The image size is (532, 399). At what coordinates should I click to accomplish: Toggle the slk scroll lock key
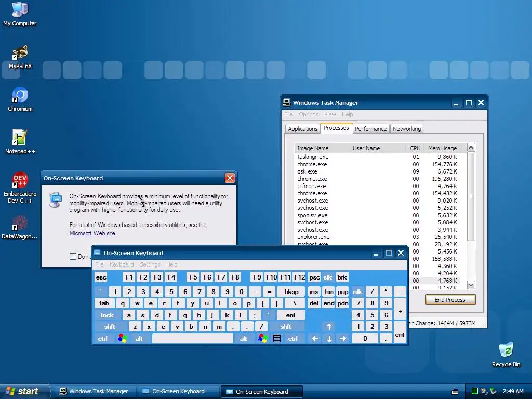click(x=328, y=277)
